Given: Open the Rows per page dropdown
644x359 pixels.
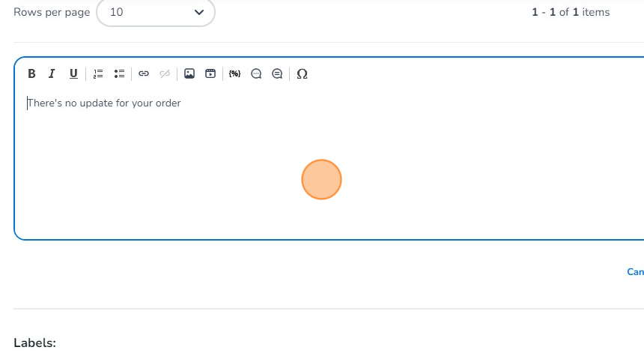Looking at the screenshot, I should tap(155, 12).
